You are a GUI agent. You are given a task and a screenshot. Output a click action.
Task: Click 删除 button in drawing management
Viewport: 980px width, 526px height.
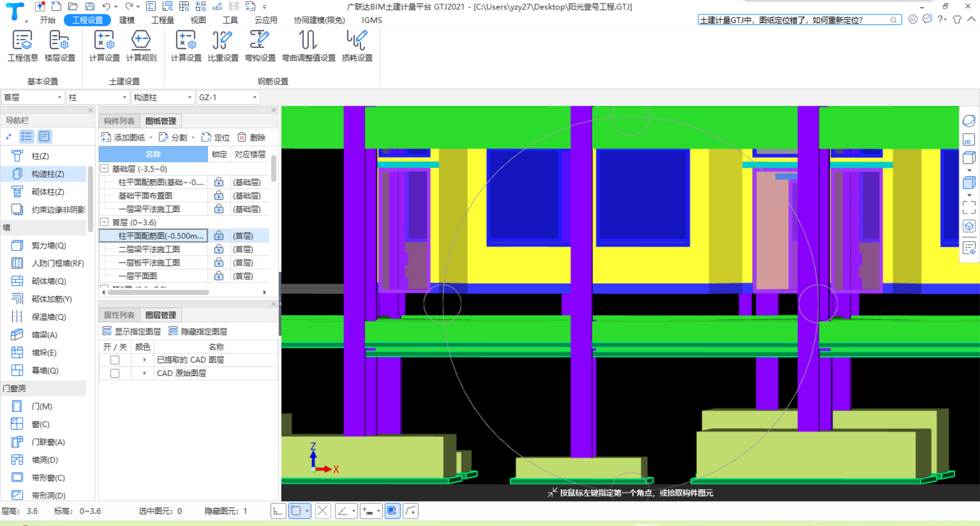pyautogui.click(x=251, y=137)
